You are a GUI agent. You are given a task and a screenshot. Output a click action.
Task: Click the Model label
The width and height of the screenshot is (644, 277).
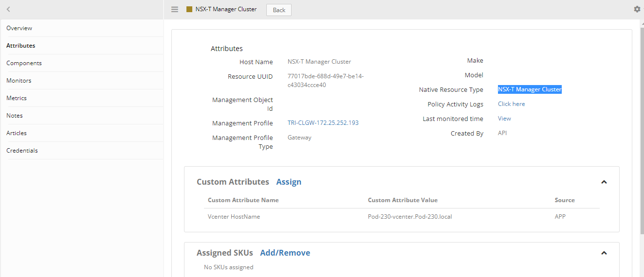click(474, 75)
